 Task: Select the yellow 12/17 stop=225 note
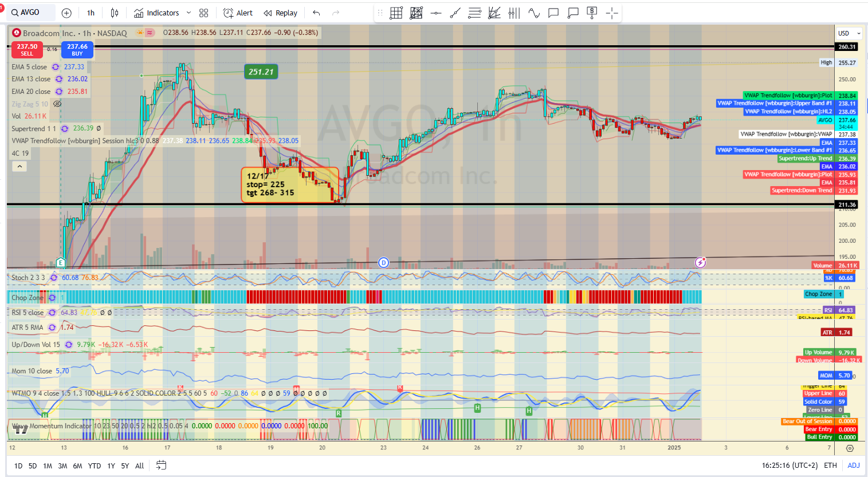290,184
